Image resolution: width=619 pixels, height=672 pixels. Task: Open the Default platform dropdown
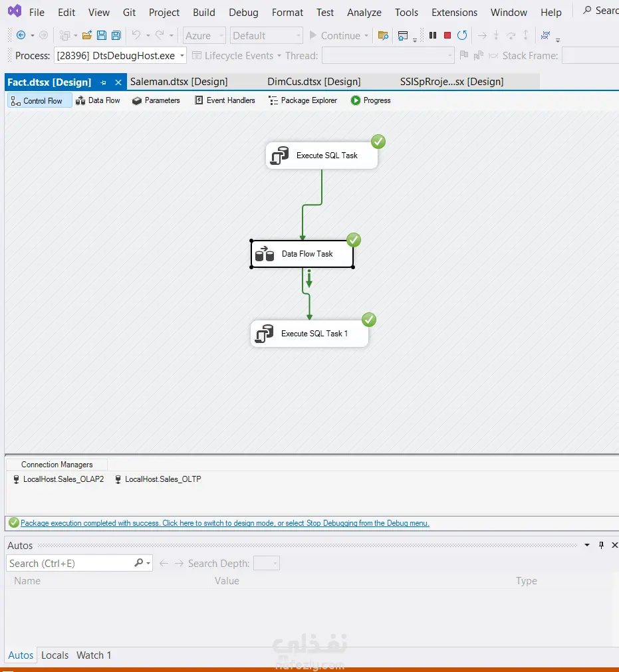click(x=298, y=36)
